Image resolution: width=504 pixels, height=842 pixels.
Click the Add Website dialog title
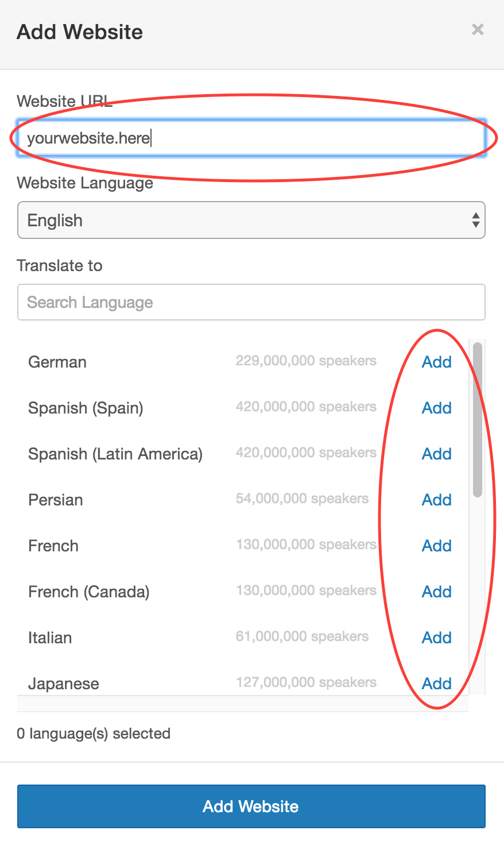(79, 32)
